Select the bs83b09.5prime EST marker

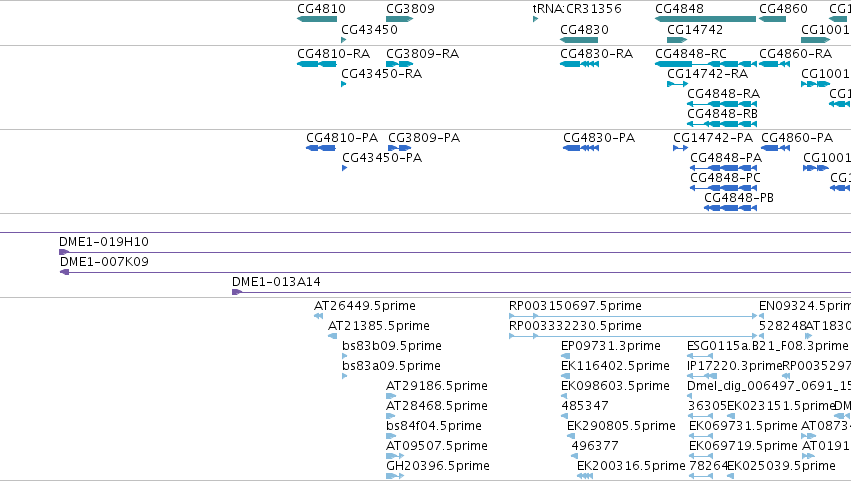click(344, 356)
